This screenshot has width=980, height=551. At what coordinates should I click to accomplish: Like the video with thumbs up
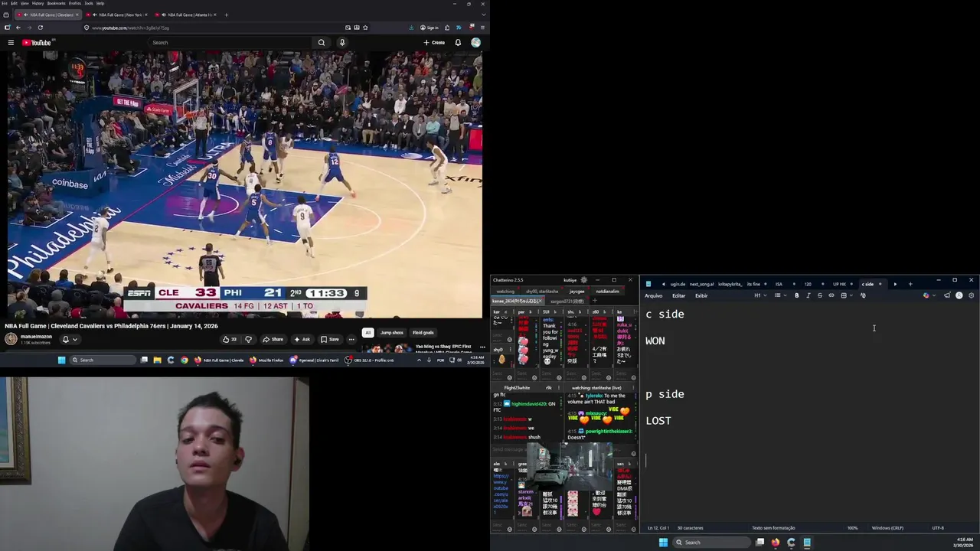[229, 339]
